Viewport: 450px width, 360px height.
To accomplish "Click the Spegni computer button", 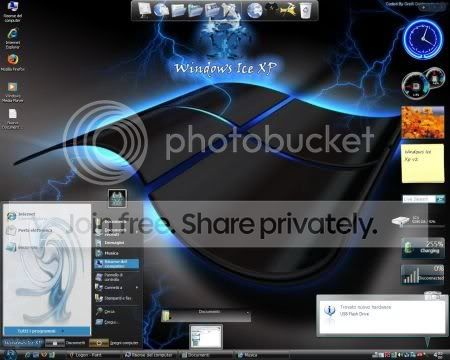I will coord(114,343).
